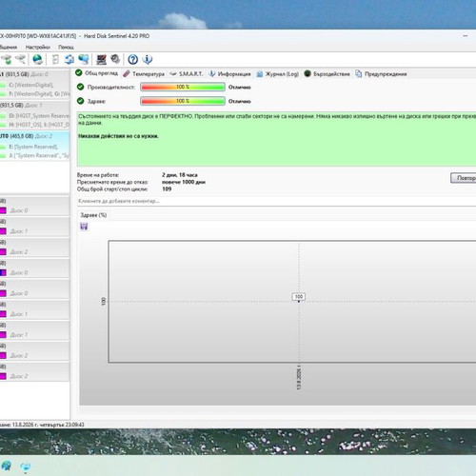Open the Помощ menu
The height and width of the screenshot is (476, 476).
[x=66, y=48]
